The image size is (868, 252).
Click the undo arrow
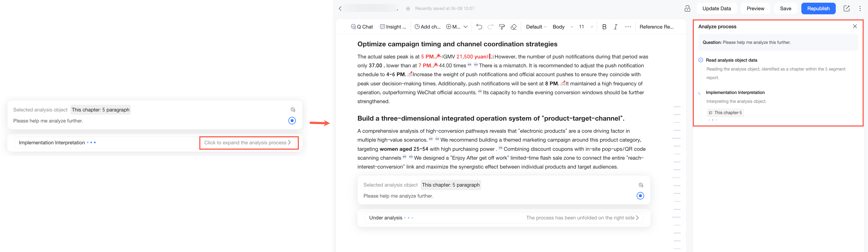tap(479, 27)
